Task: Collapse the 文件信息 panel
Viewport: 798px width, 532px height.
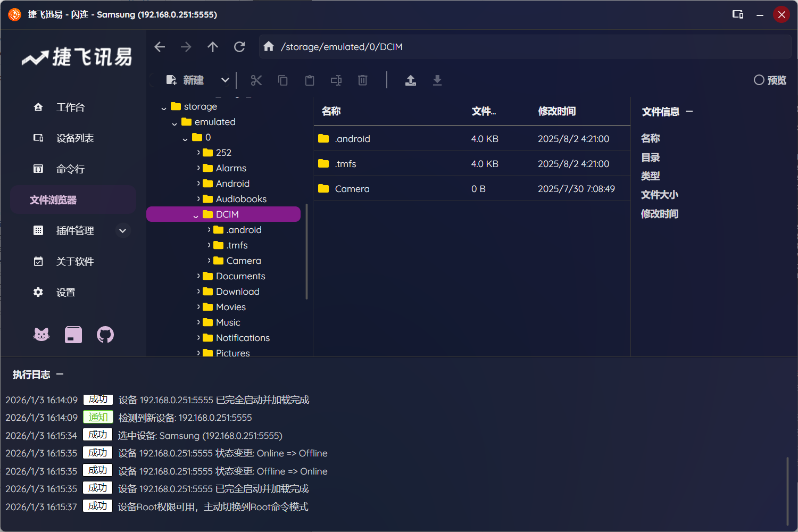Action: pos(689,111)
